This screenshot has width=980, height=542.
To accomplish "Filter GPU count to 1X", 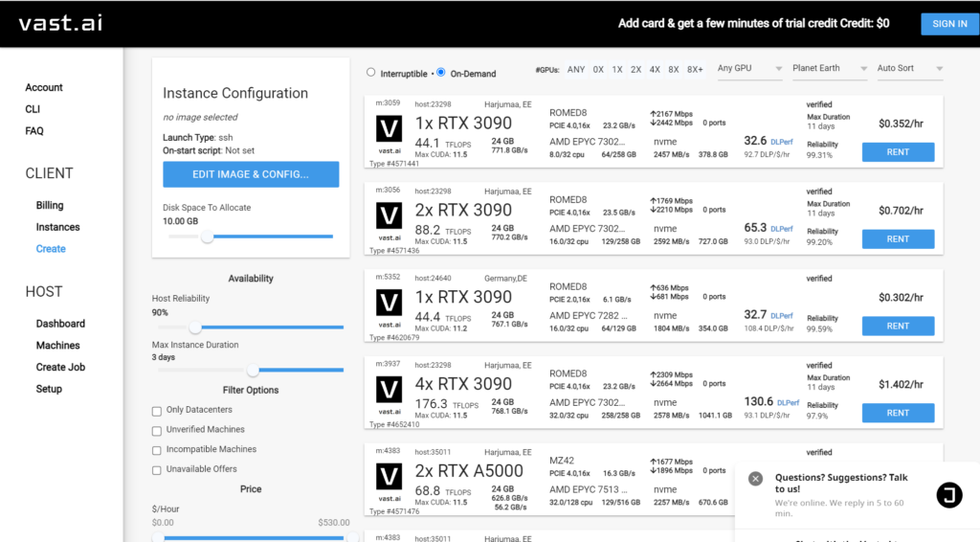I will tap(617, 69).
